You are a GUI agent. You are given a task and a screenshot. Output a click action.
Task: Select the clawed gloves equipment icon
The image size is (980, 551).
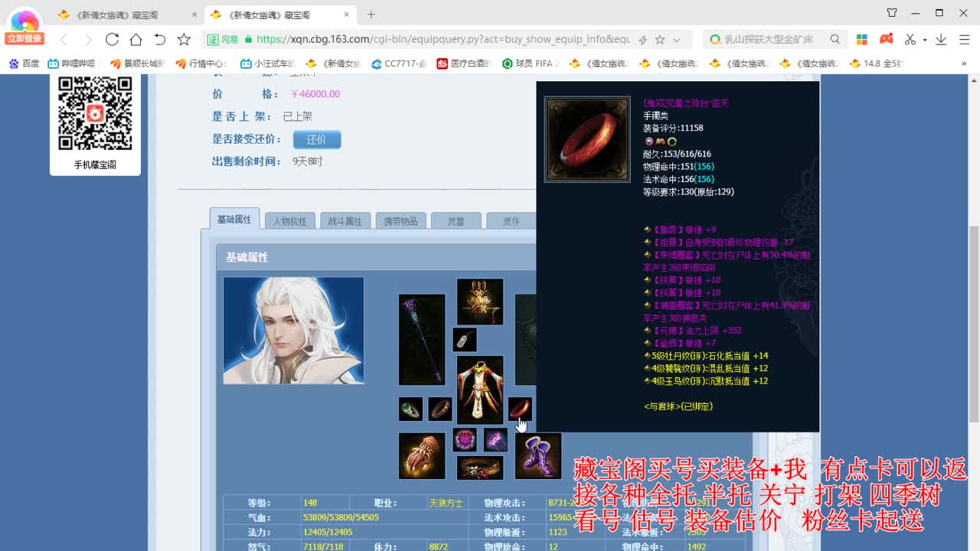pos(422,455)
